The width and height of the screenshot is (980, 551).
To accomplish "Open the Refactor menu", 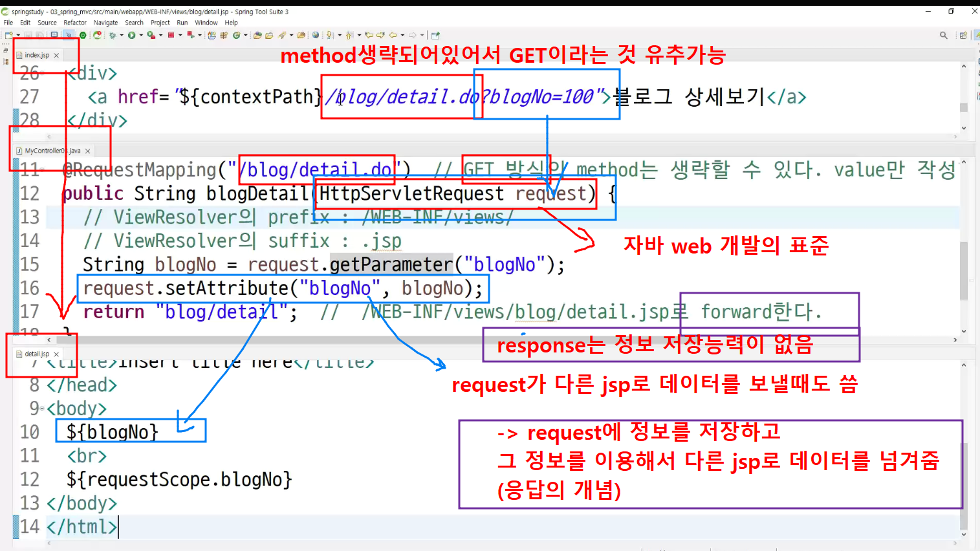I will click(x=75, y=23).
